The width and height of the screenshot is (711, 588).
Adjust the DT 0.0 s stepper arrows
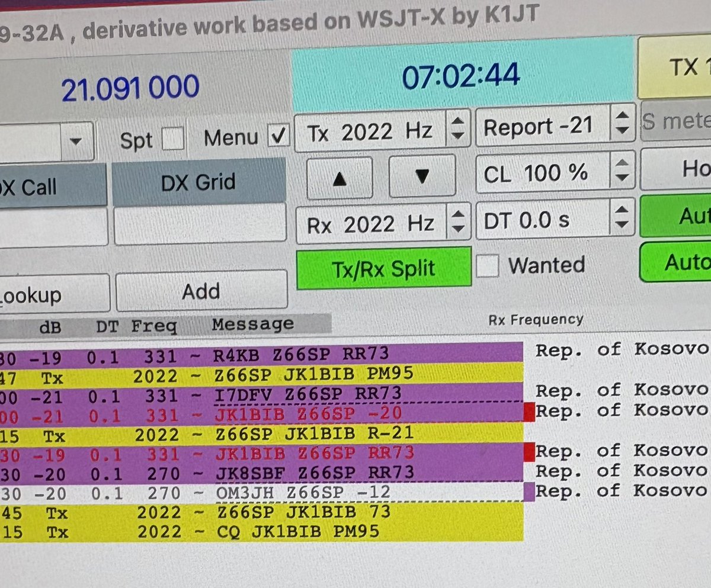point(622,219)
